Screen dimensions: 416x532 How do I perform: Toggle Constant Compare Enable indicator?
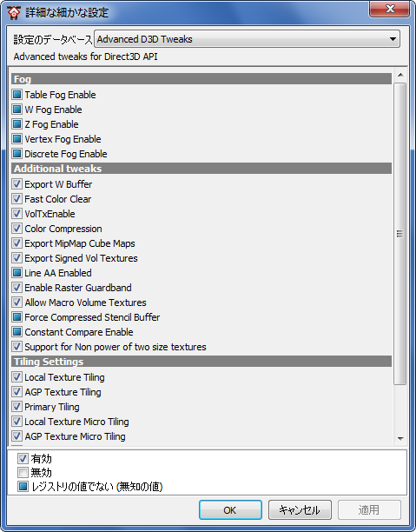tap(17, 332)
